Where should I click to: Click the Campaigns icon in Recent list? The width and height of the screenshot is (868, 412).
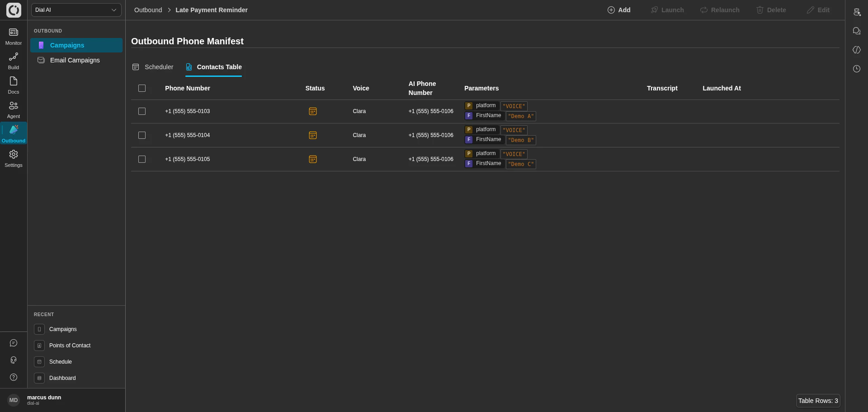[x=39, y=329]
